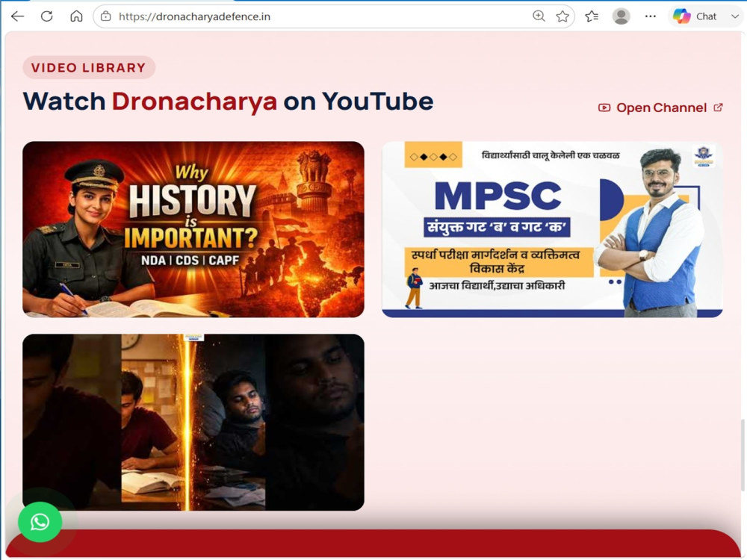Open the MPSC video thumbnail
747x560 pixels.
552,229
